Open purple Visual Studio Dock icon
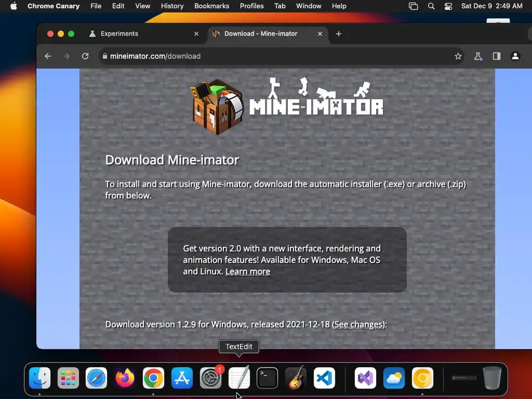The image size is (532, 399). (x=365, y=378)
